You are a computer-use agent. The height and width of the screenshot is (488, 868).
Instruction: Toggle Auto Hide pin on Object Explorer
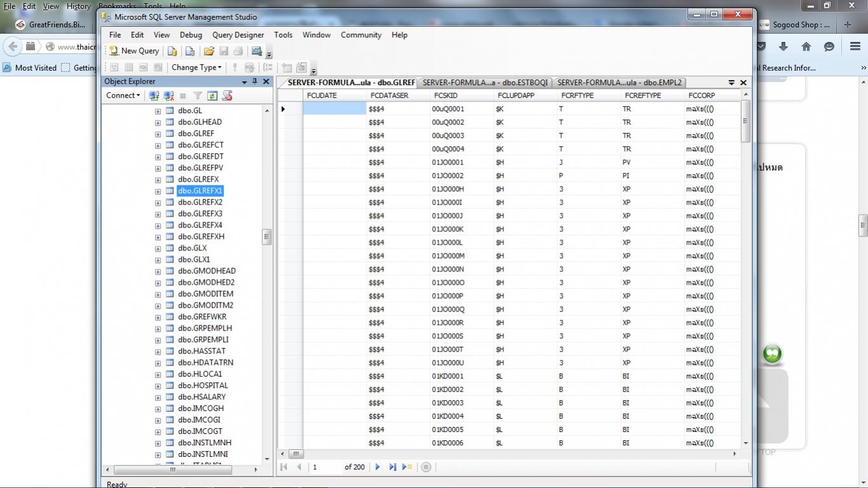255,81
